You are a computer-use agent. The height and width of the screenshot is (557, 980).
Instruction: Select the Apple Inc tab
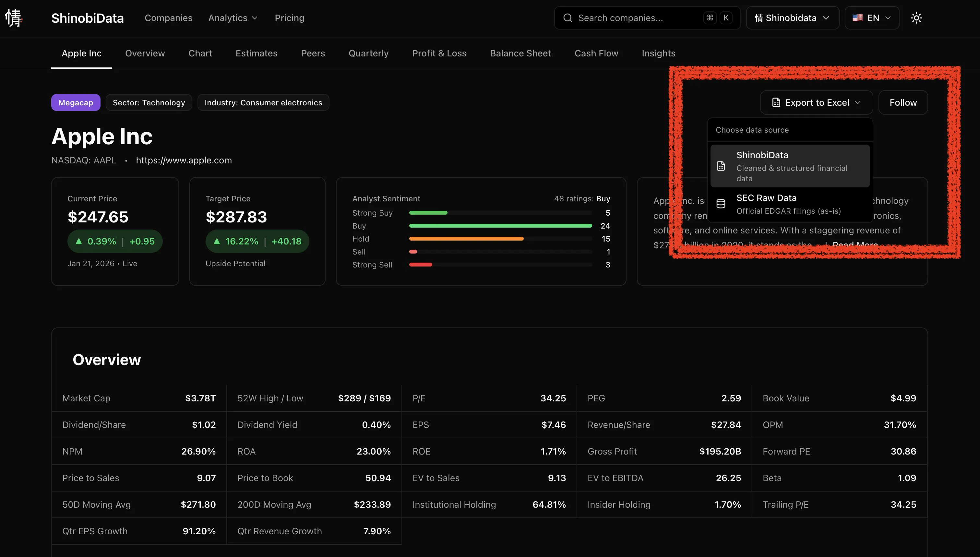click(81, 53)
